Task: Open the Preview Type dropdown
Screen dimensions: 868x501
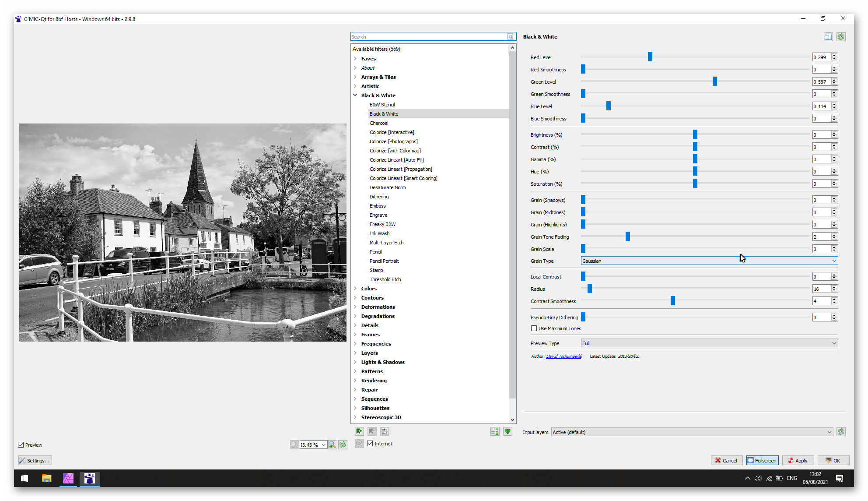Action: pyautogui.click(x=709, y=343)
